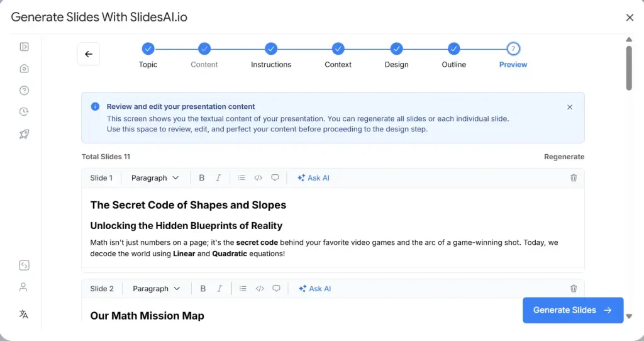Go back using the left arrow button
The image size is (644, 341).
[x=89, y=54]
